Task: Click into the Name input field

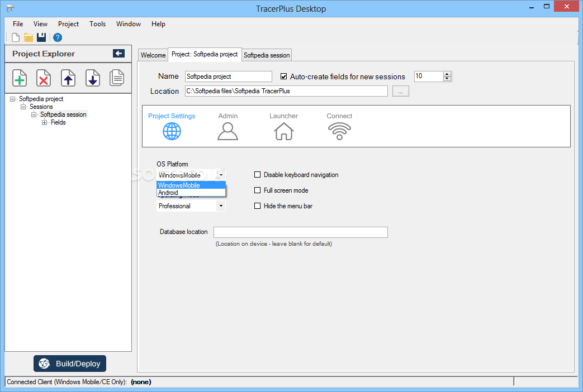Action: click(228, 77)
